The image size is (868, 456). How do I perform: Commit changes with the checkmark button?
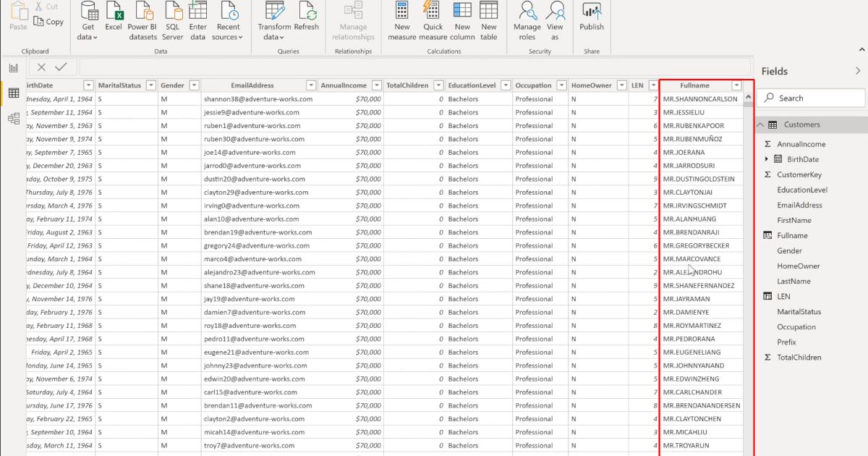(61, 67)
